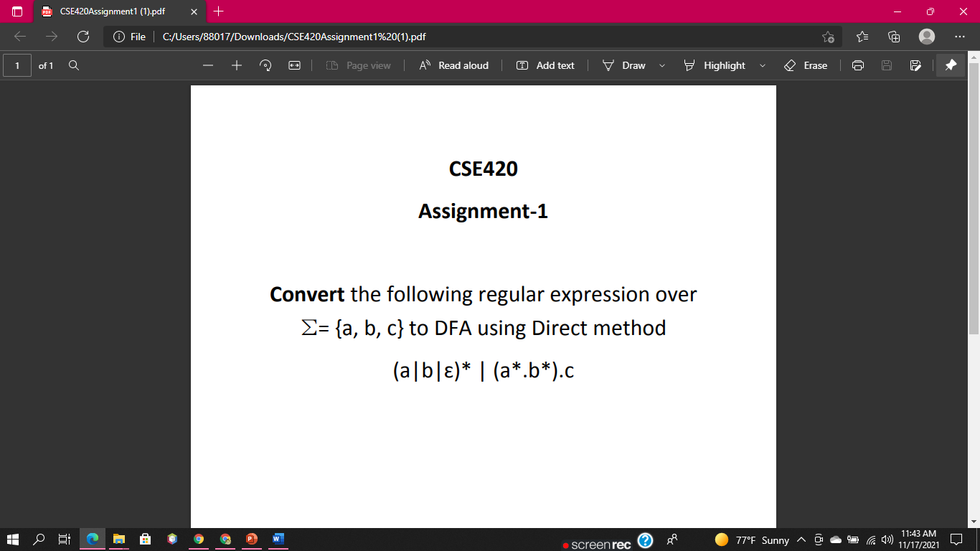Image resolution: width=980 pixels, height=551 pixels.
Task: Open Settings and more ellipsis menu
Action: (960, 37)
